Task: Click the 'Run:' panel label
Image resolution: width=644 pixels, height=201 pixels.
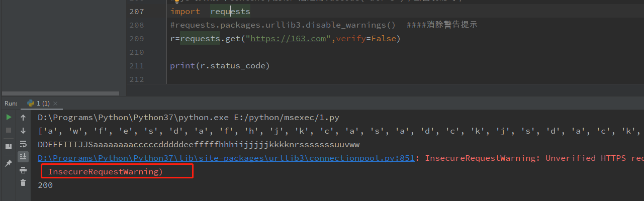Action: (x=11, y=103)
